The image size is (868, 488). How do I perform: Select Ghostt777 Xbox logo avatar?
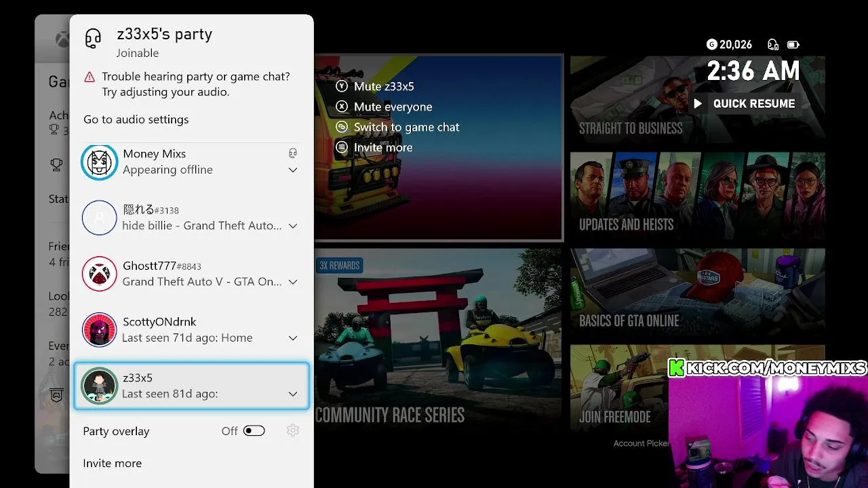tap(100, 274)
